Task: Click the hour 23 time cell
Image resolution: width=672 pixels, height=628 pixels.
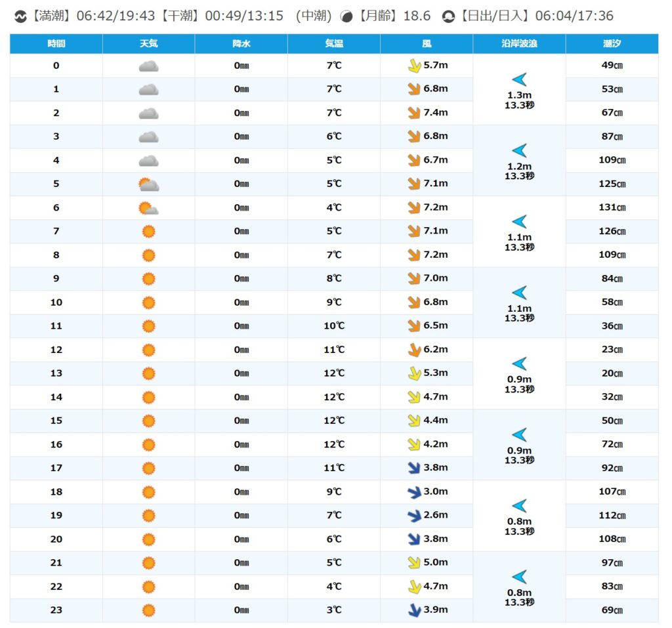Action: (56, 610)
